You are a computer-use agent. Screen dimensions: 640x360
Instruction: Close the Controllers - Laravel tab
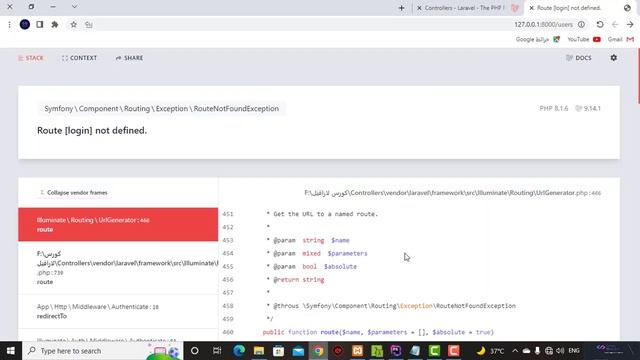pos(419,8)
